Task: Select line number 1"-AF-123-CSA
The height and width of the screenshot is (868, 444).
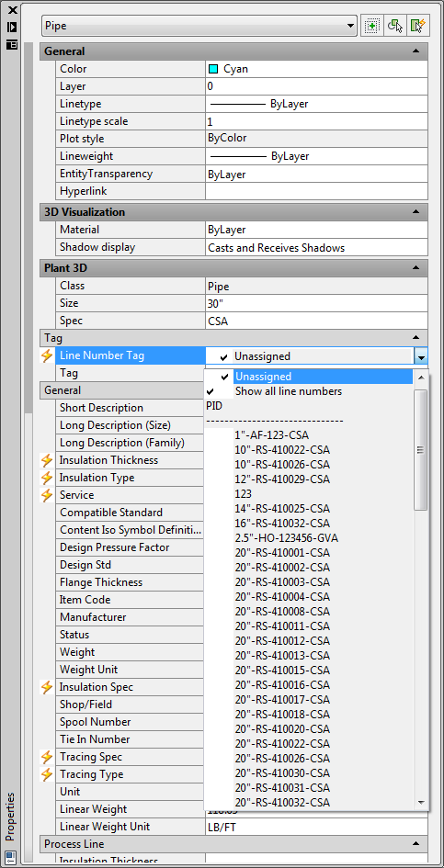Action: click(x=271, y=435)
